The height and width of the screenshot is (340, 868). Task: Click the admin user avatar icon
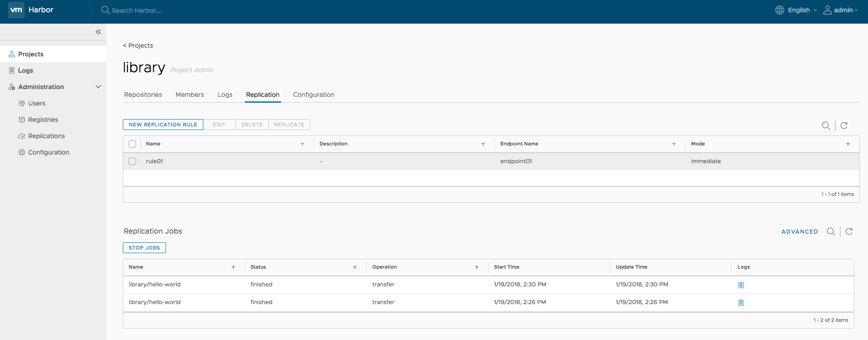pos(828,10)
